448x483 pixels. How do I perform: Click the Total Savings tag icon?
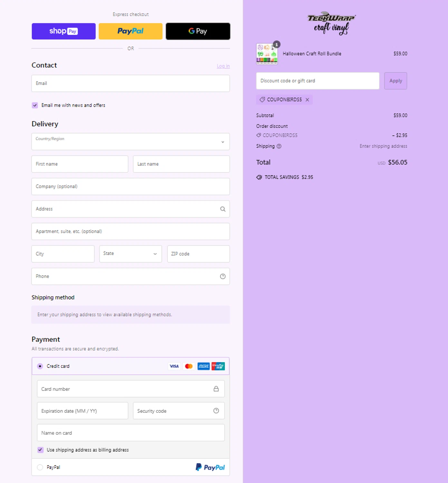point(259,177)
